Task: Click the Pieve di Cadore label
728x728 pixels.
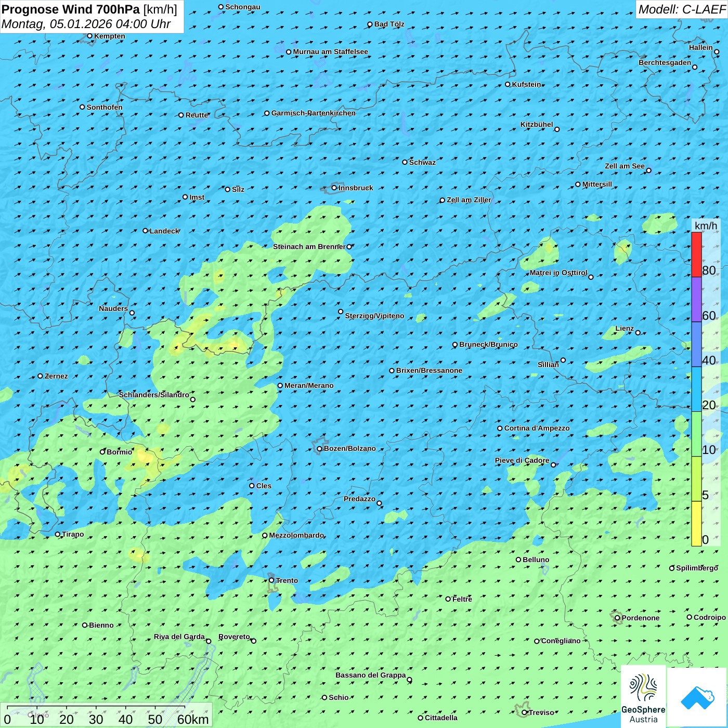Action: tap(522, 460)
